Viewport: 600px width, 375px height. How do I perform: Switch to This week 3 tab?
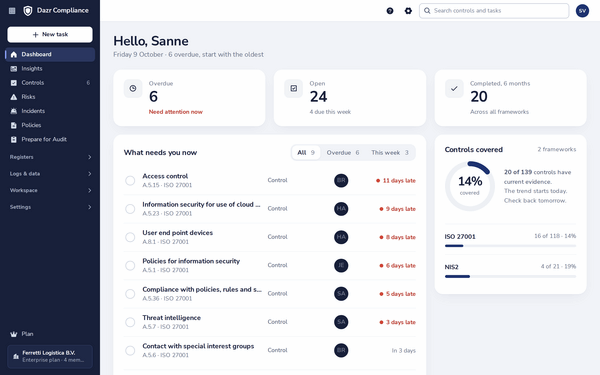pyautogui.click(x=390, y=152)
